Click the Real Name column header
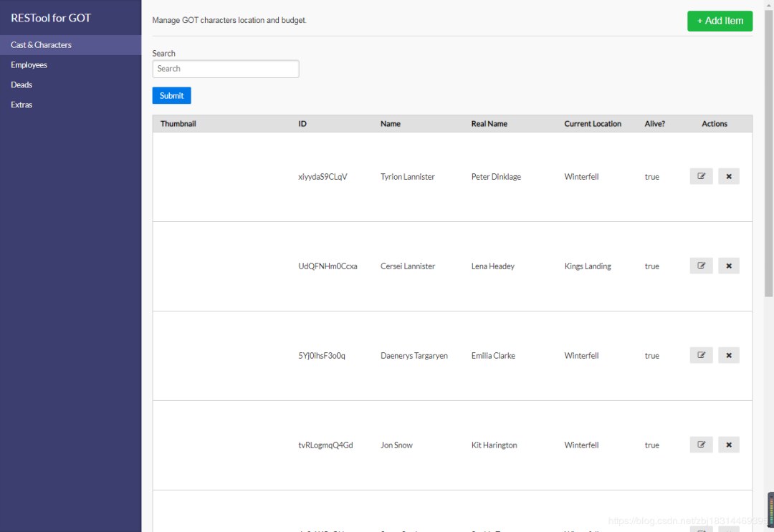Viewport: 774px width, 532px height. pyautogui.click(x=489, y=124)
